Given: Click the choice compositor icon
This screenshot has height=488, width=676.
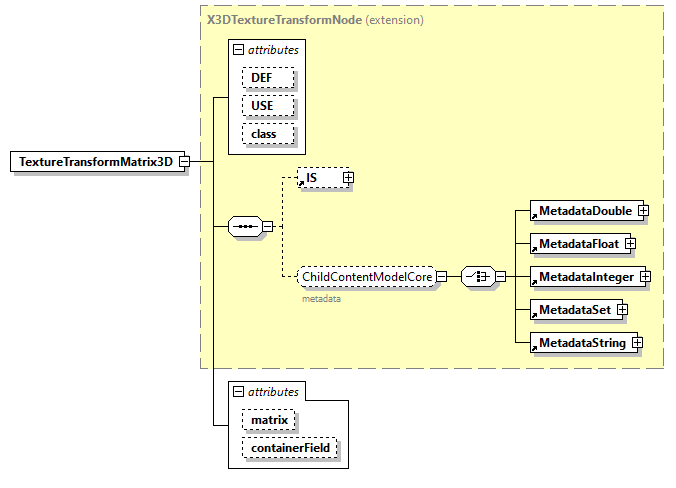Looking at the screenshot, I should click(477, 277).
